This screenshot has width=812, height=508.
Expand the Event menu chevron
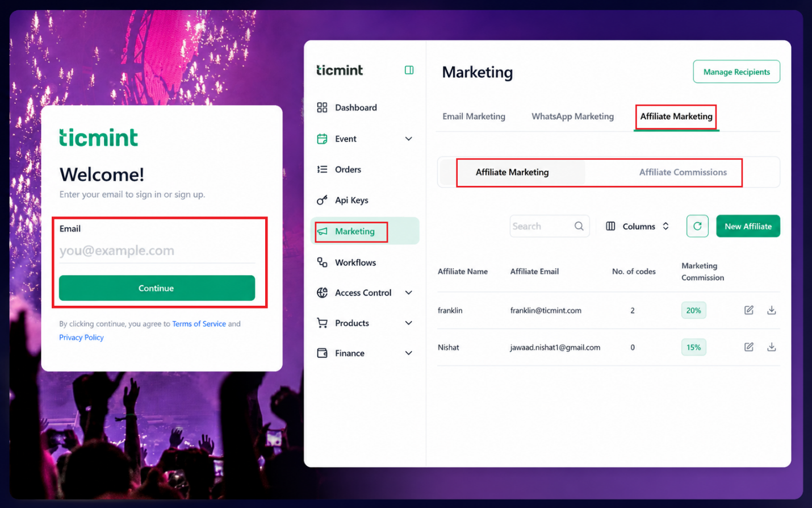point(408,139)
